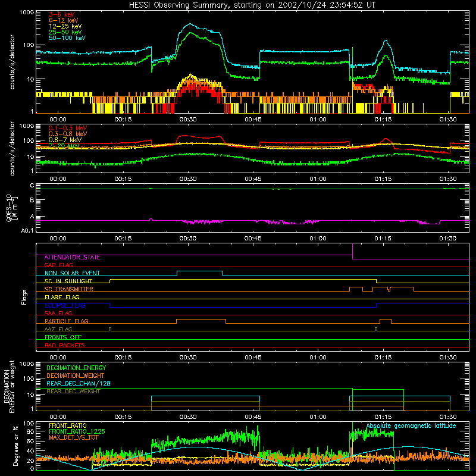Select the 12-25 keV legend label
Viewport: 476px width, 476px height.
[65, 26]
